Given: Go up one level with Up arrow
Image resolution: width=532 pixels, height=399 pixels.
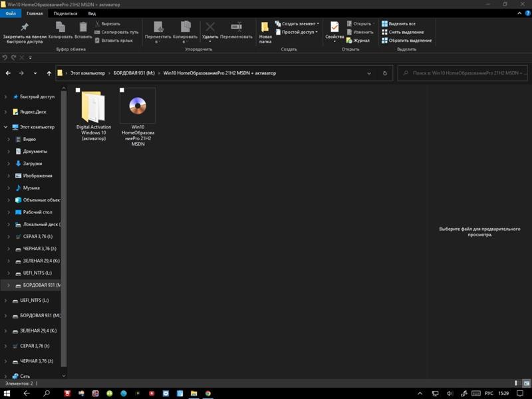Looking at the screenshot, I should [x=49, y=73].
